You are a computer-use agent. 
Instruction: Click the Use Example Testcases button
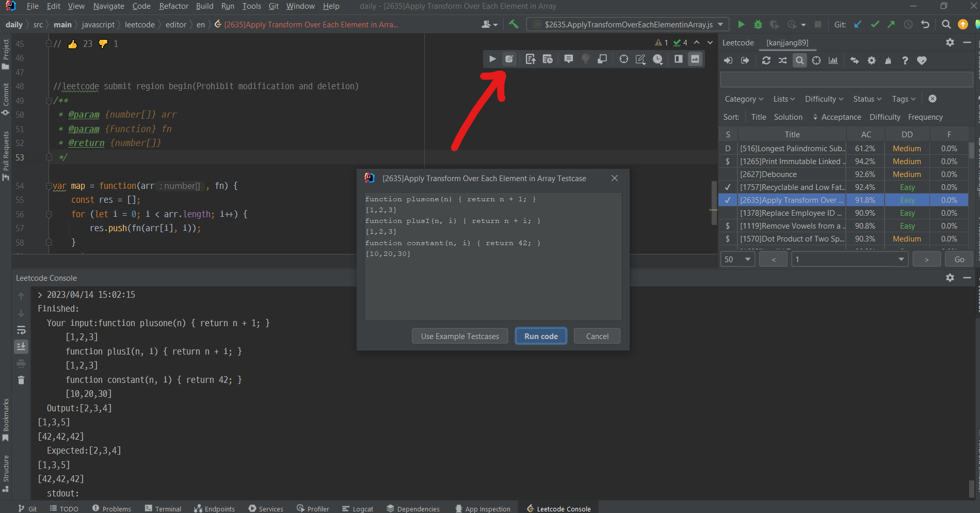pyautogui.click(x=460, y=336)
